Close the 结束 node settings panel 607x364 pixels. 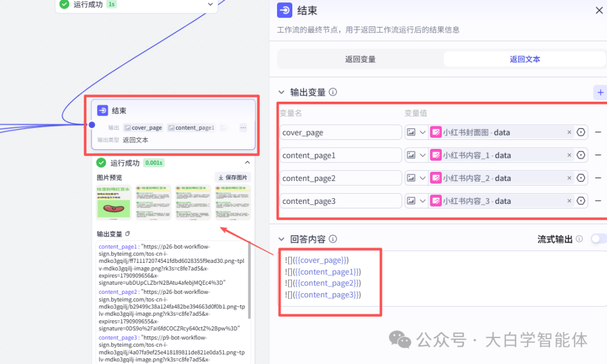pyautogui.click(x=599, y=11)
